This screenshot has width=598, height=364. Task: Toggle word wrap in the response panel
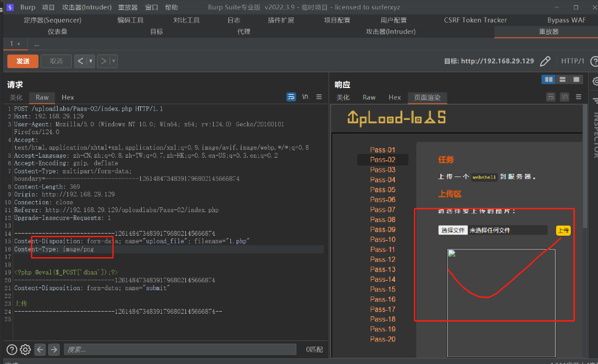click(551, 97)
